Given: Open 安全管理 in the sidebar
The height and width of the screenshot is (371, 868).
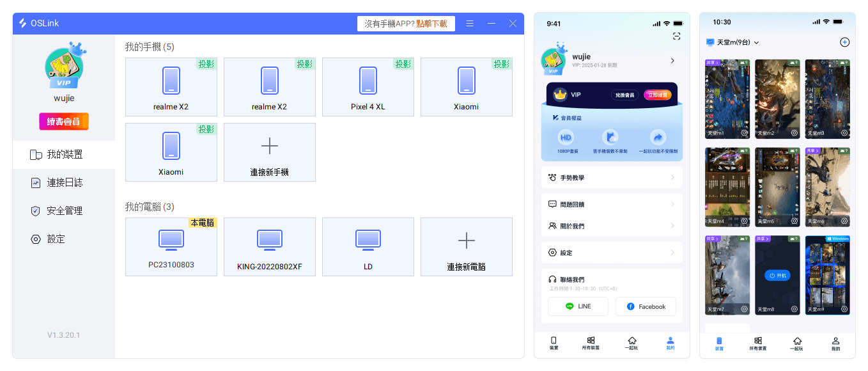Looking at the screenshot, I should pyautogui.click(x=64, y=210).
